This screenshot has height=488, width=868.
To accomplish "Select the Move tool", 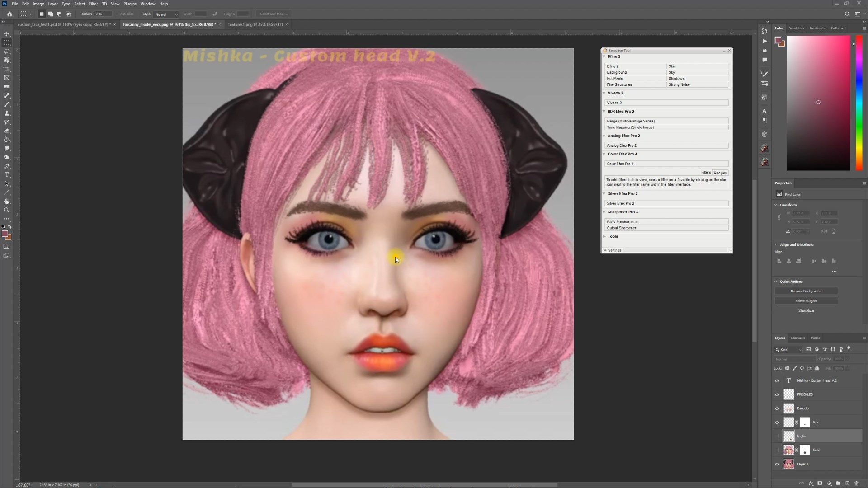I will point(7,34).
